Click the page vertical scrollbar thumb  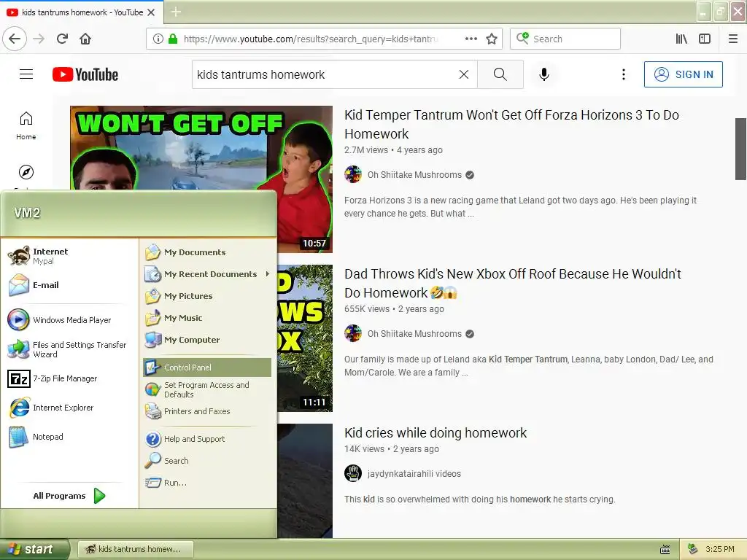(740, 149)
